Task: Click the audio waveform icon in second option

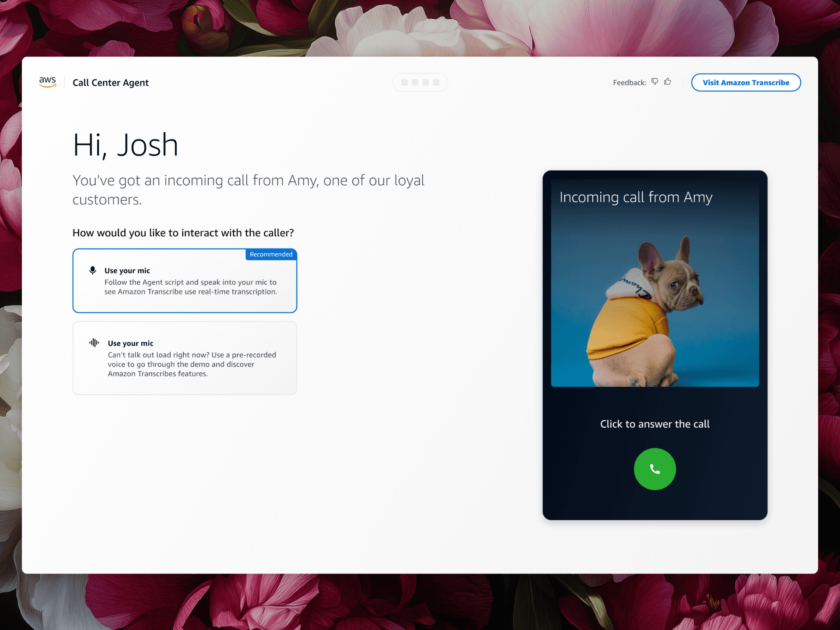Action: pyautogui.click(x=94, y=343)
